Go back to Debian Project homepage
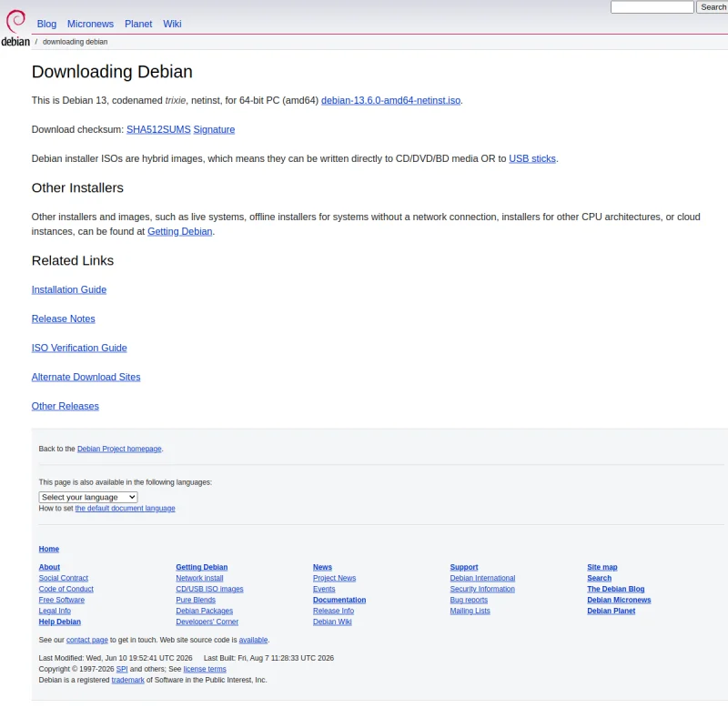728x728 pixels. (x=119, y=449)
